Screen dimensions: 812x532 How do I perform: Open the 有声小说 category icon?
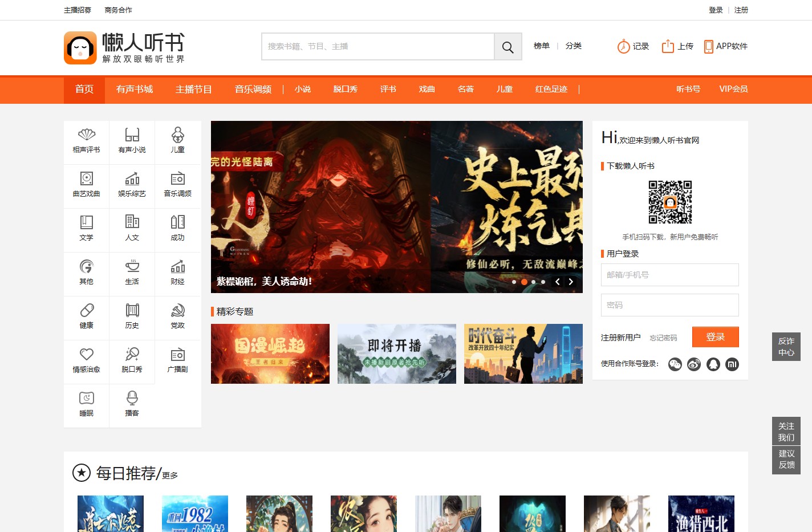click(x=132, y=135)
